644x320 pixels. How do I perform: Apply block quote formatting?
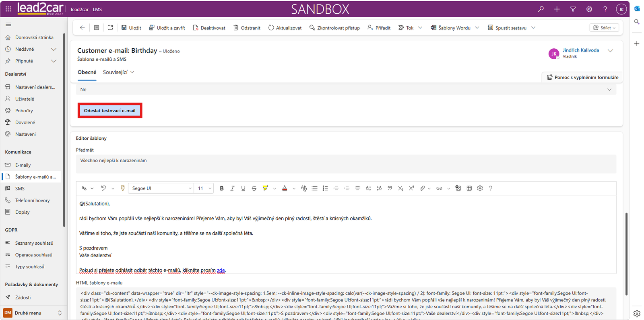click(390, 188)
